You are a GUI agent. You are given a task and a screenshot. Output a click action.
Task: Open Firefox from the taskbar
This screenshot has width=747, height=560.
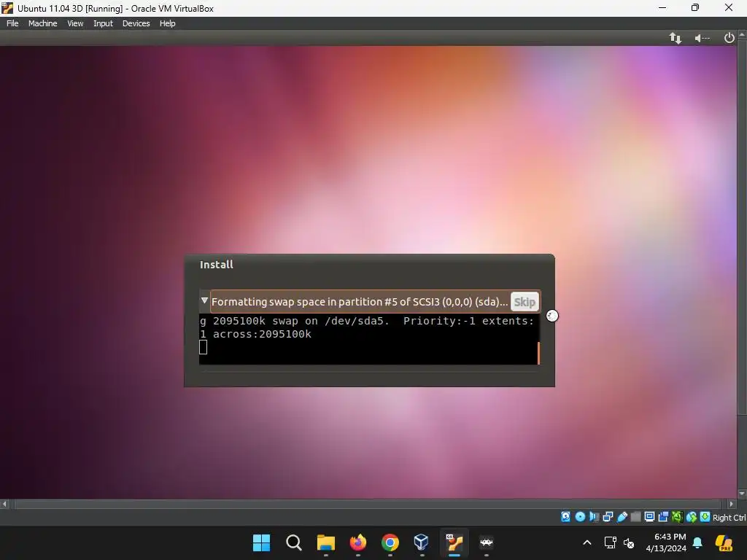(x=357, y=542)
